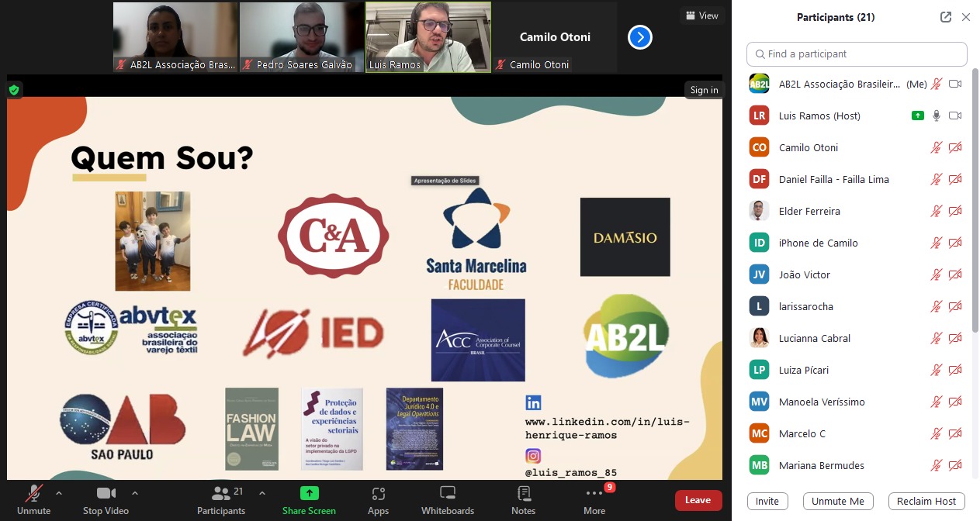Click the LinkedIn URL text on slide
This screenshot has height=521, width=980.
pyautogui.click(x=607, y=428)
